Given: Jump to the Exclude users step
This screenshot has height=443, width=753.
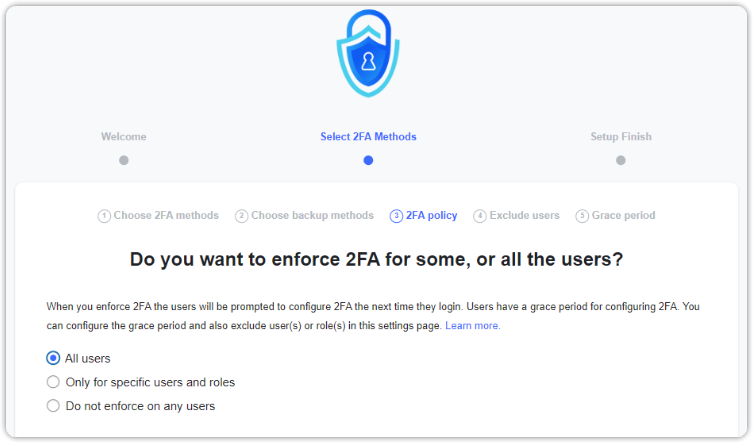Looking at the screenshot, I should 524,215.
